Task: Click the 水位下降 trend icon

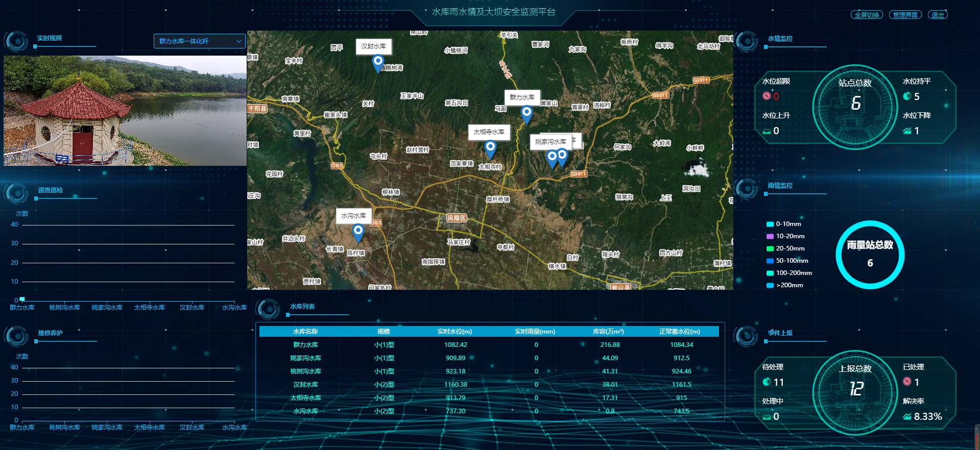Action: click(907, 131)
